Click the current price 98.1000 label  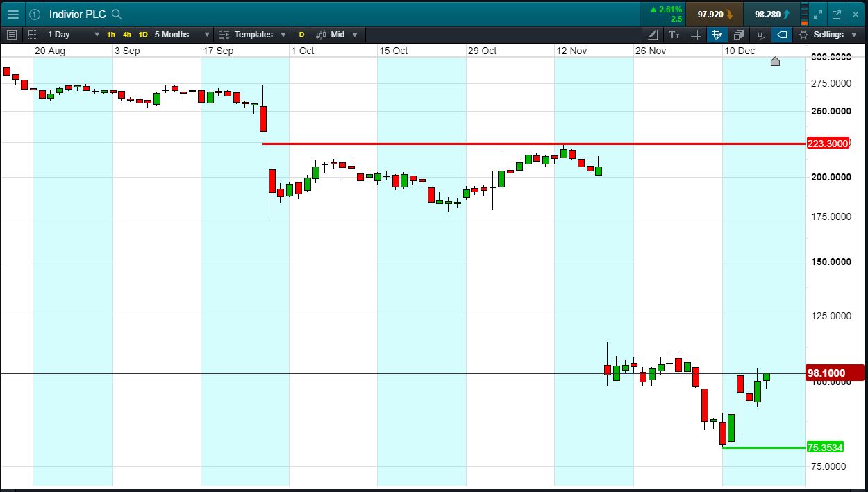835,373
